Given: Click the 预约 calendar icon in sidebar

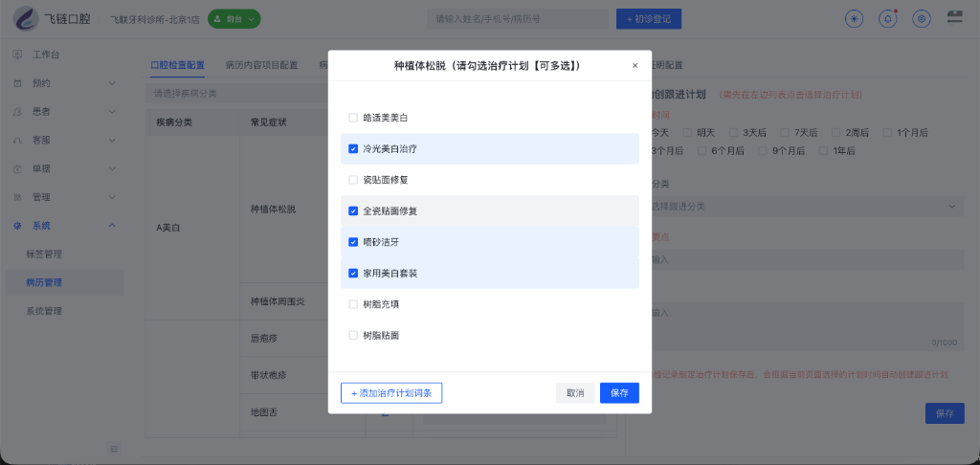Looking at the screenshot, I should pos(17,83).
